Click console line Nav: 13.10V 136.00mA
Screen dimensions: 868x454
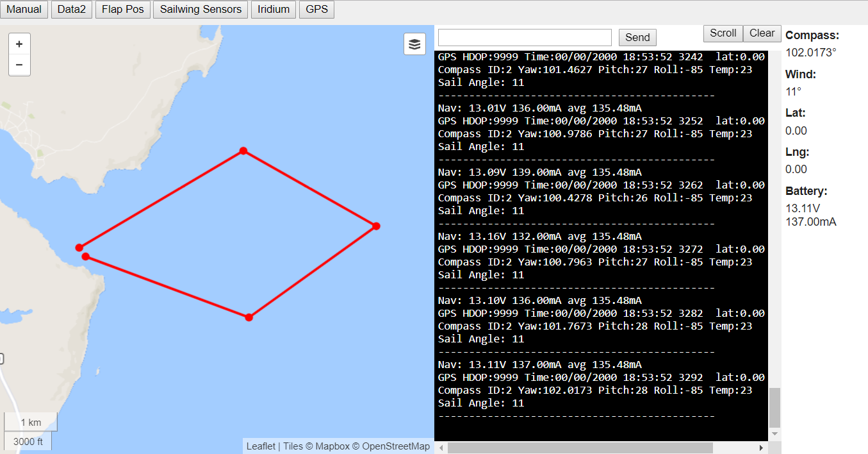tap(540, 300)
